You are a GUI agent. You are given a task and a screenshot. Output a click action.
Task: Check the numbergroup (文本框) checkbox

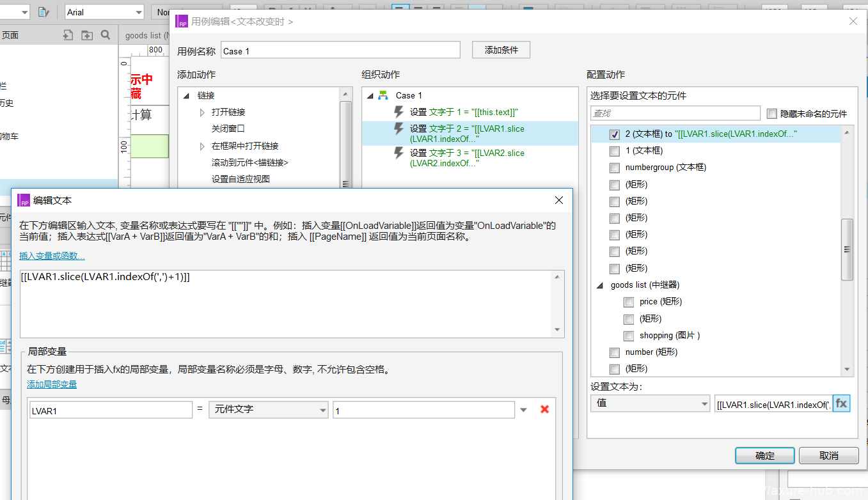click(x=615, y=168)
